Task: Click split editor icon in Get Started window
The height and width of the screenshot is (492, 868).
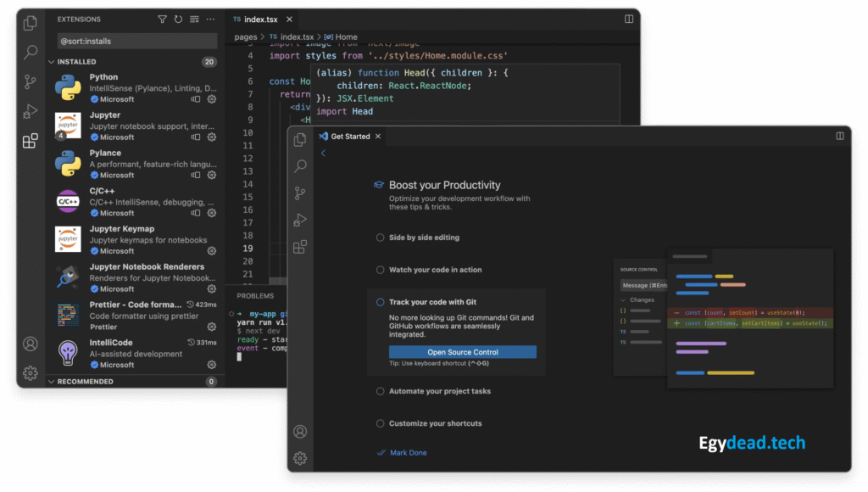Action: (840, 136)
